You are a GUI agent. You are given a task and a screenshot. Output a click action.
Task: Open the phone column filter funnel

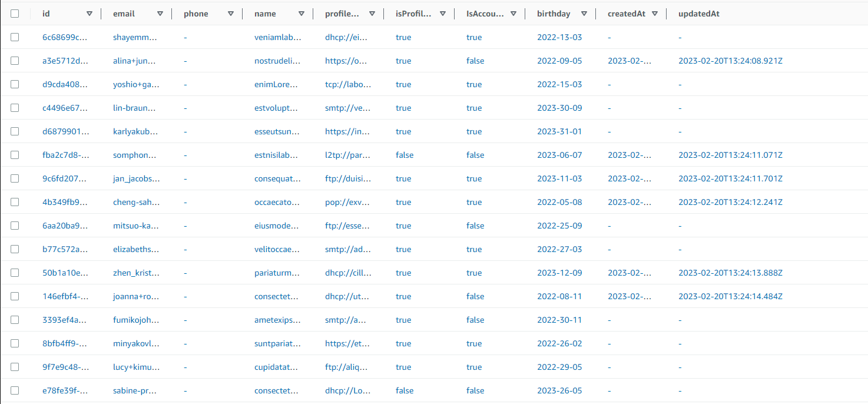click(232, 14)
